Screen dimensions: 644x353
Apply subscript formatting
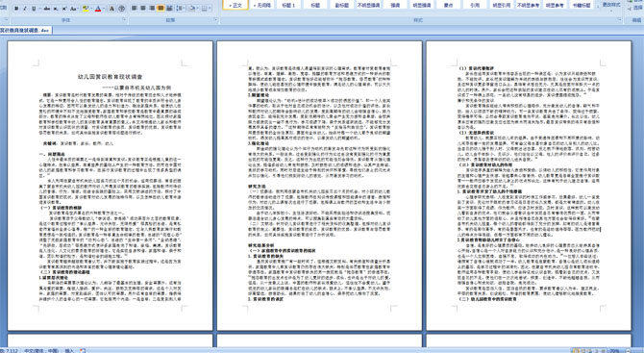click(x=56, y=9)
